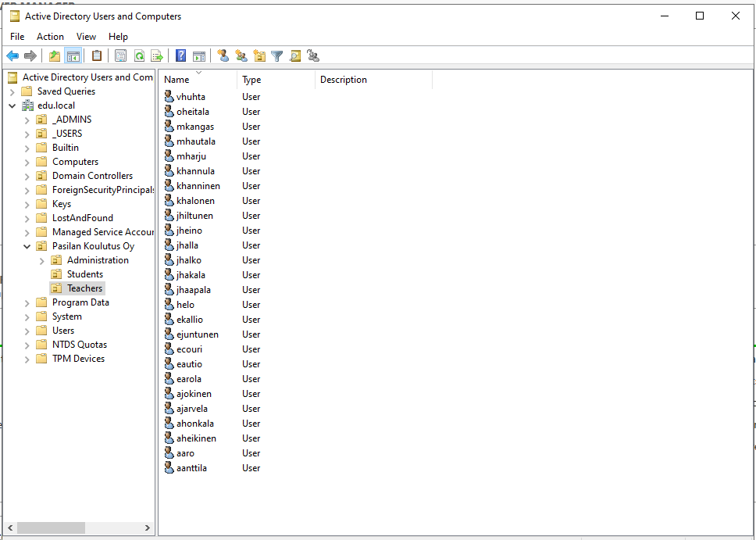This screenshot has height=540, width=756.
Task: Click the Active Directory Users and Computers root node
Action: tap(87, 77)
